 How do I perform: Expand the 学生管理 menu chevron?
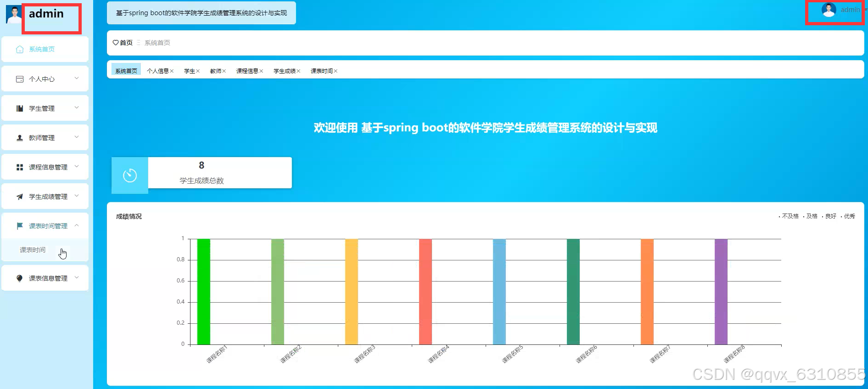(x=77, y=108)
